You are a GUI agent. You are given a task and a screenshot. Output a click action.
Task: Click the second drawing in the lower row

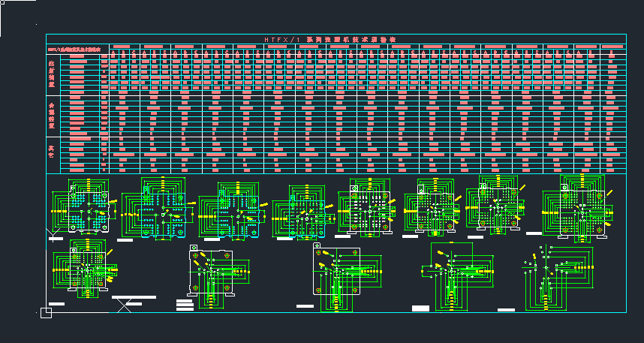click(x=215, y=274)
